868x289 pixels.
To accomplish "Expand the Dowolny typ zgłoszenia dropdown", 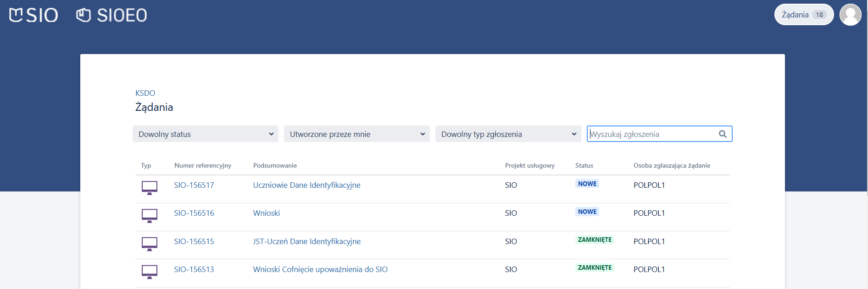I will click(508, 134).
